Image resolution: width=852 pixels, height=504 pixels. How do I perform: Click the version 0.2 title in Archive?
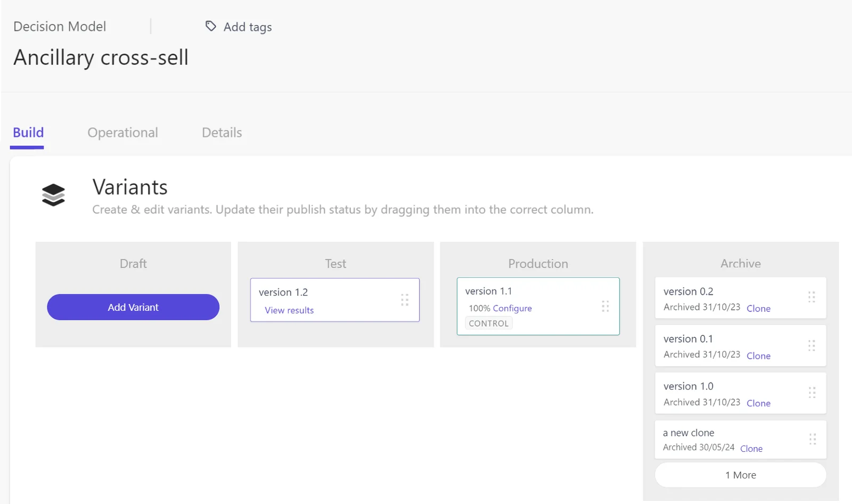pos(688,292)
